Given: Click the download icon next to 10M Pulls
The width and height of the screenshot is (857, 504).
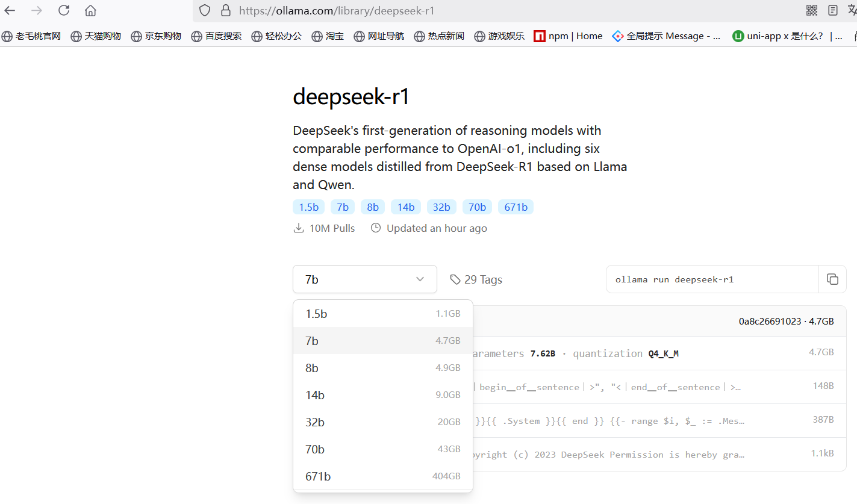Looking at the screenshot, I should [x=298, y=228].
